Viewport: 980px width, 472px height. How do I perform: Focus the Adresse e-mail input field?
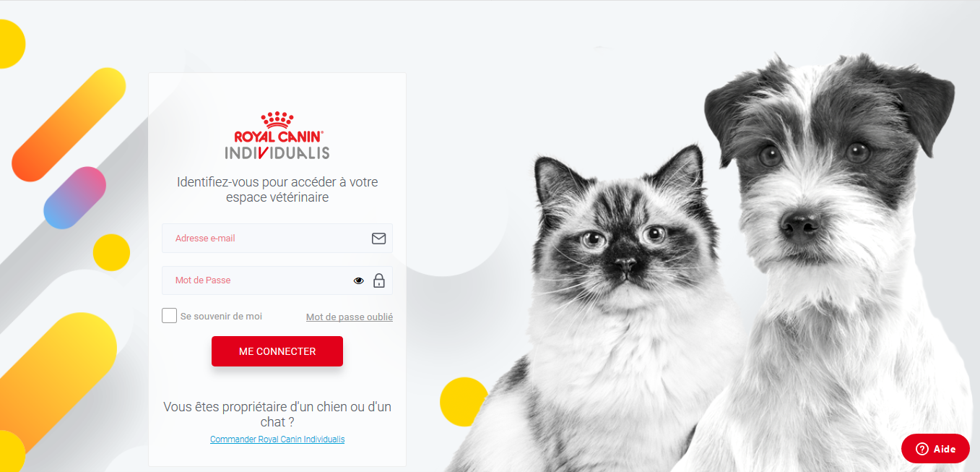(277, 239)
